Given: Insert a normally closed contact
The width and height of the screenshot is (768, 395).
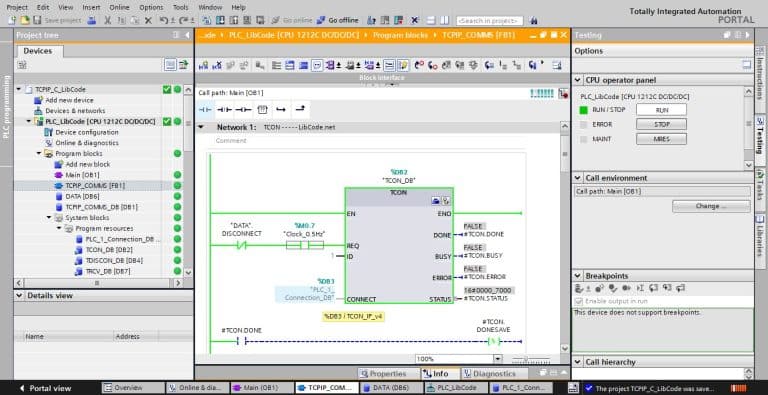Looking at the screenshot, I should pyautogui.click(x=224, y=110).
